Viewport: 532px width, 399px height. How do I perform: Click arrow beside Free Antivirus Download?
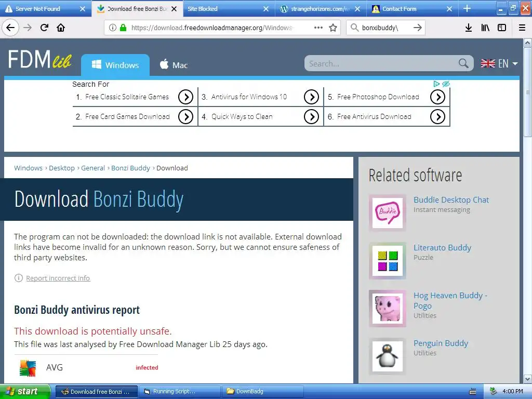pyautogui.click(x=437, y=117)
